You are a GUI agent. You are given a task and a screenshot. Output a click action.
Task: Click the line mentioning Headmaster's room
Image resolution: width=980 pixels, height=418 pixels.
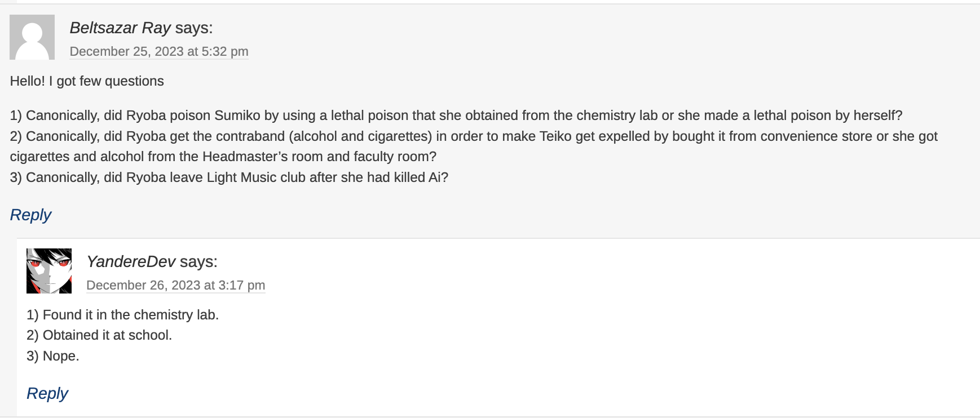pyautogui.click(x=223, y=157)
